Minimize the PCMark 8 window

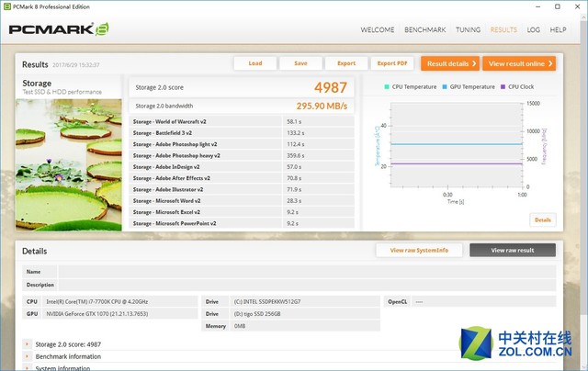click(538, 6)
